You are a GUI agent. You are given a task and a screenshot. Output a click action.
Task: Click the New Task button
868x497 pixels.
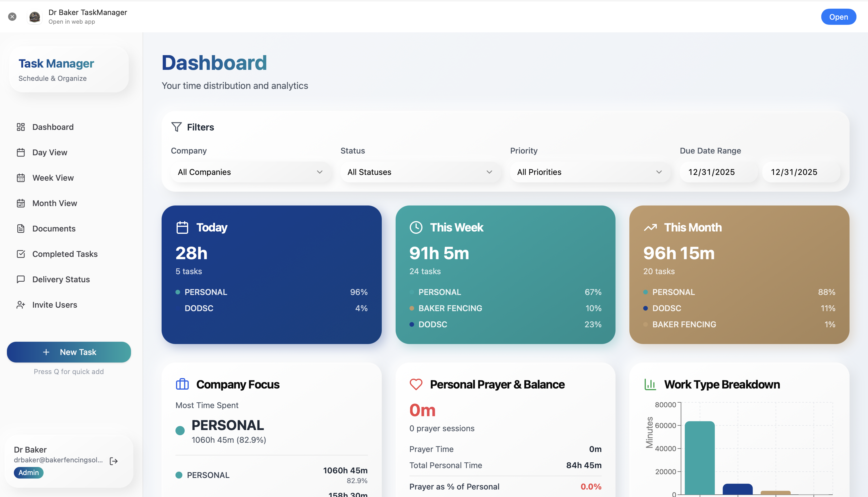(69, 352)
